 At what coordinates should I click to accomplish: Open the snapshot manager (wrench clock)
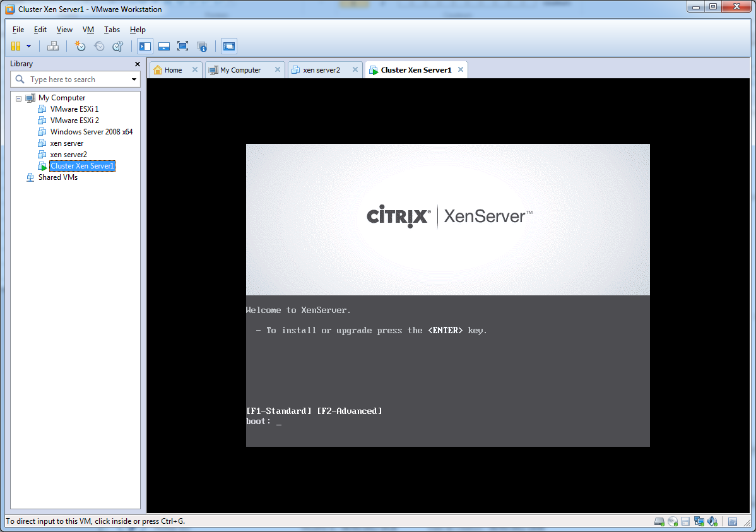coord(118,46)
